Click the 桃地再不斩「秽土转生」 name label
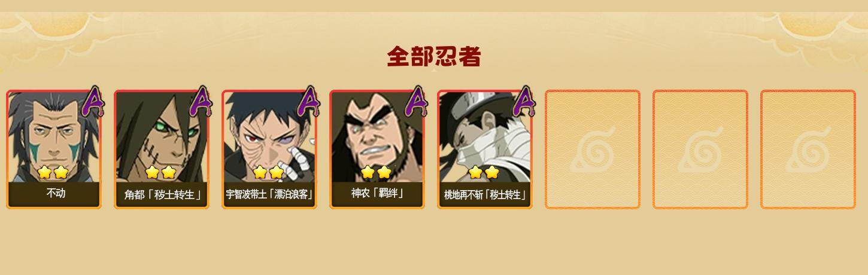This screenshot has width=868, height=275. (485, 195)
